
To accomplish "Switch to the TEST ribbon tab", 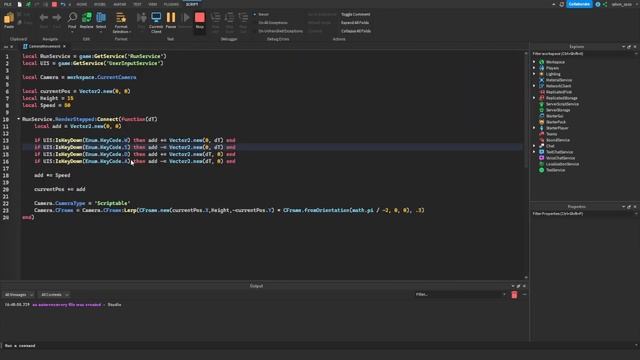I will click(138, 4).
